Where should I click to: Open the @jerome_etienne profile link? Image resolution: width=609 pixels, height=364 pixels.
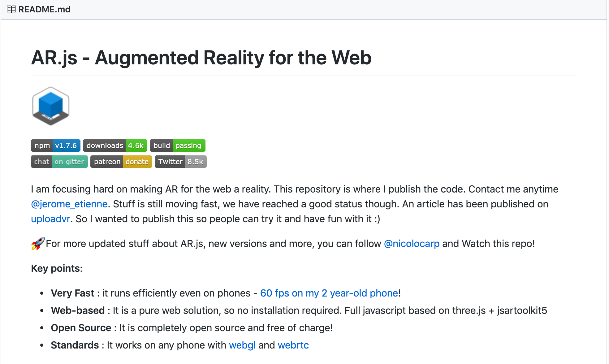pos(69,204)
